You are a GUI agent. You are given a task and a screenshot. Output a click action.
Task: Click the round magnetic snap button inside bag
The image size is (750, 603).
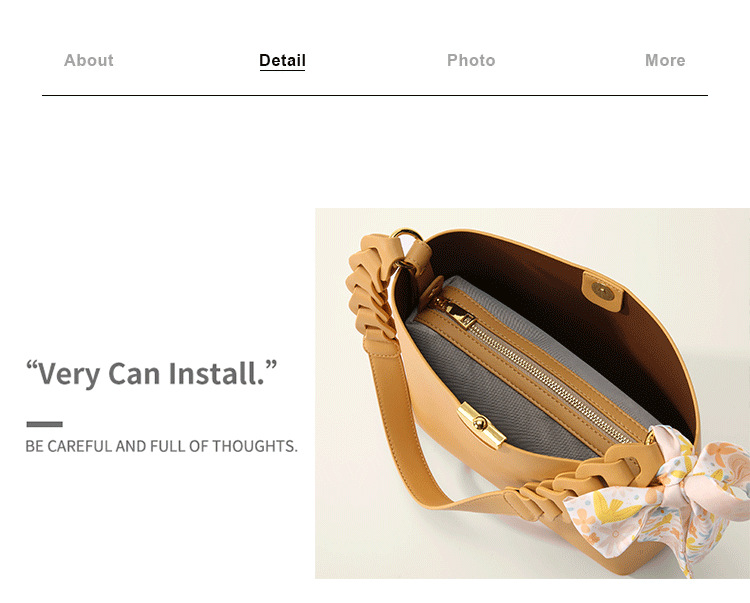click(x=601, y=290)
